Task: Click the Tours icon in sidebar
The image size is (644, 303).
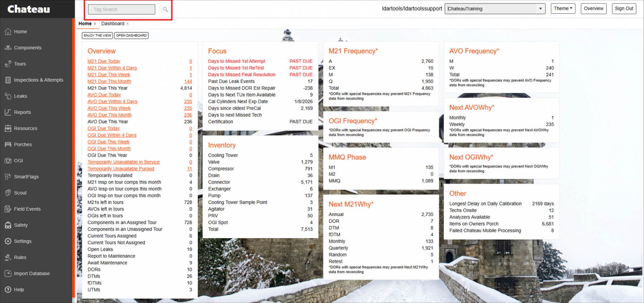Action: pos(8,64)
